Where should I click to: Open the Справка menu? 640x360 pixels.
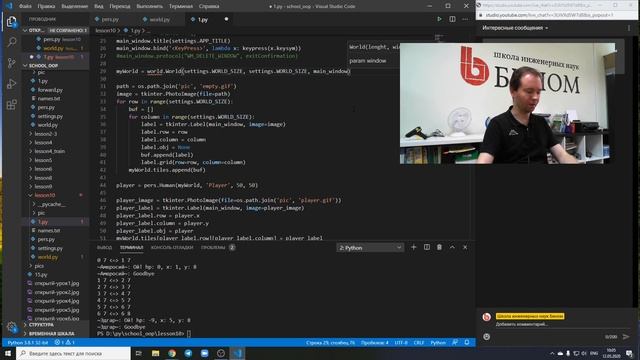coord(209,6)
